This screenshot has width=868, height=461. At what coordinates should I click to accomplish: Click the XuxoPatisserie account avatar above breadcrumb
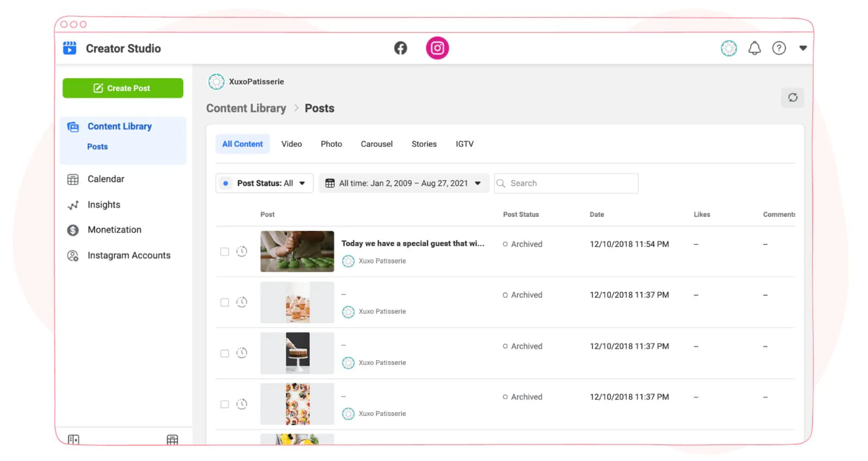pos(216,82)
